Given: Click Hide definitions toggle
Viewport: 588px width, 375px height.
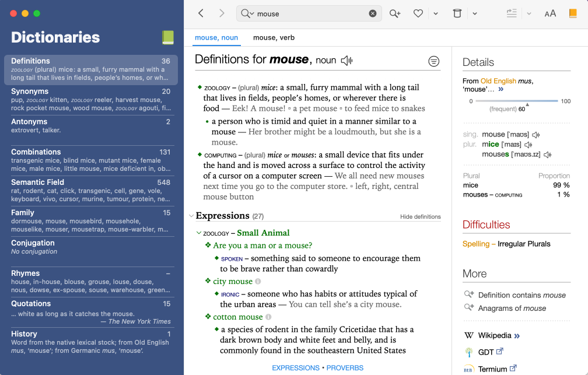Looking at the screenshot, I should [420, 217].
